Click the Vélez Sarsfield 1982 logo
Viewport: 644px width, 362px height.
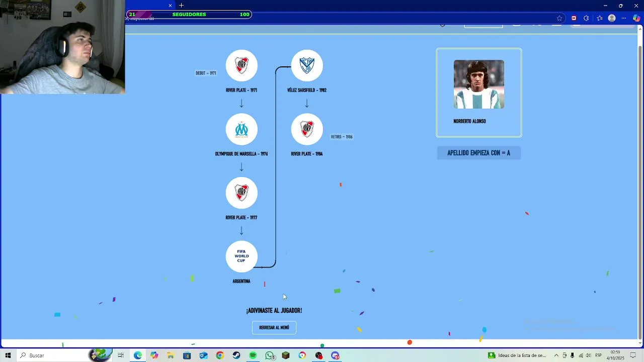pyautogui.click(x=307, y=65)
